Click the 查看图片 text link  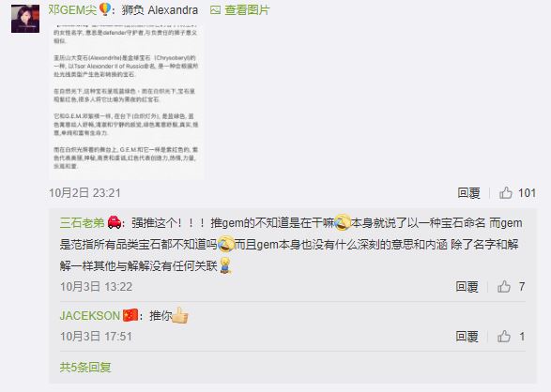click(x=247, y=10)
